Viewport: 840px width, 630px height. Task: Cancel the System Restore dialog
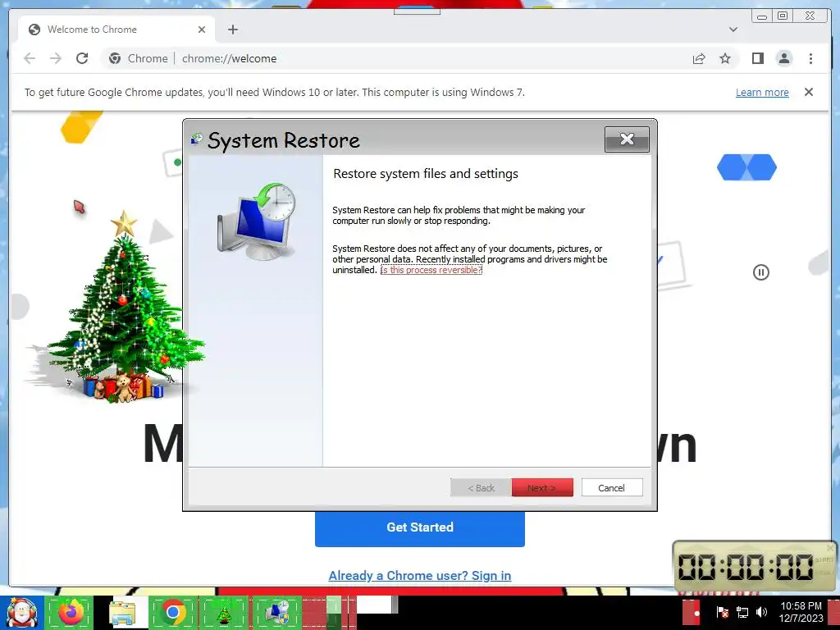pos(612,487)
